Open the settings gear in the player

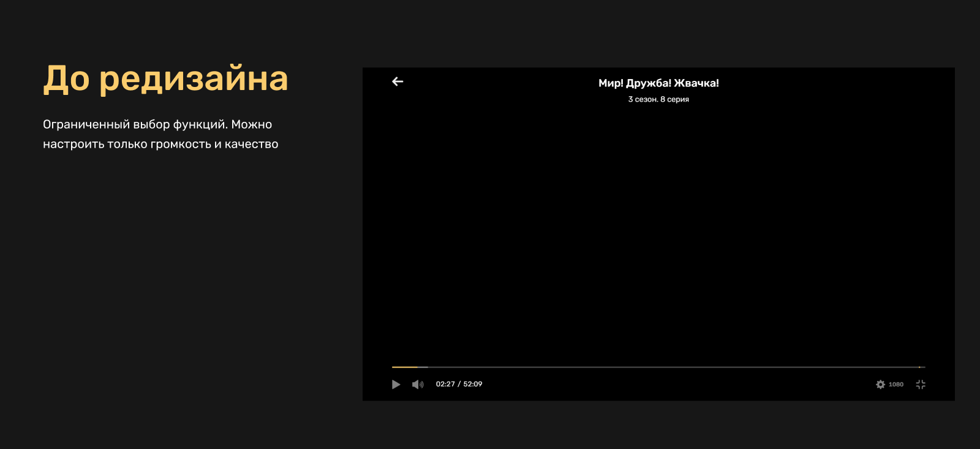click(x=880, y=385)
